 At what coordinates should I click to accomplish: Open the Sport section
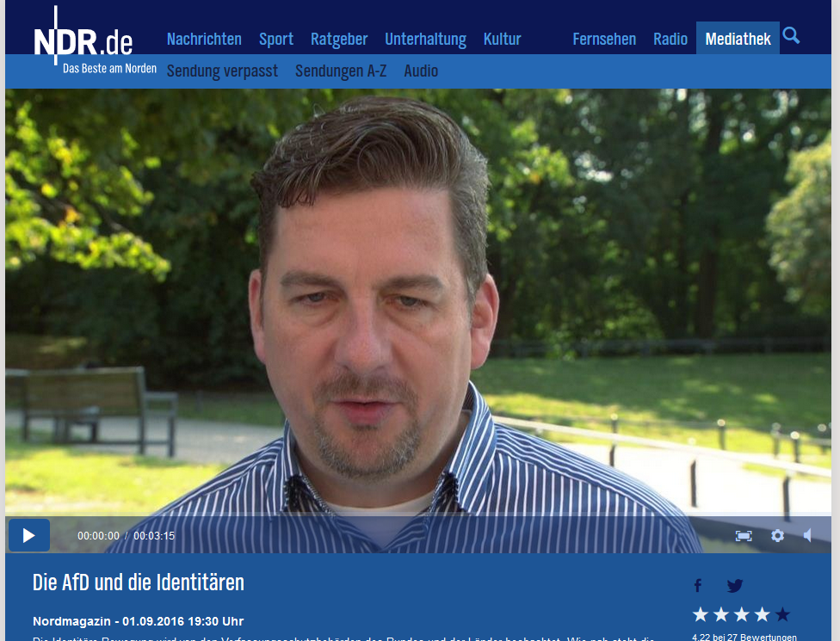click(276, 39)
